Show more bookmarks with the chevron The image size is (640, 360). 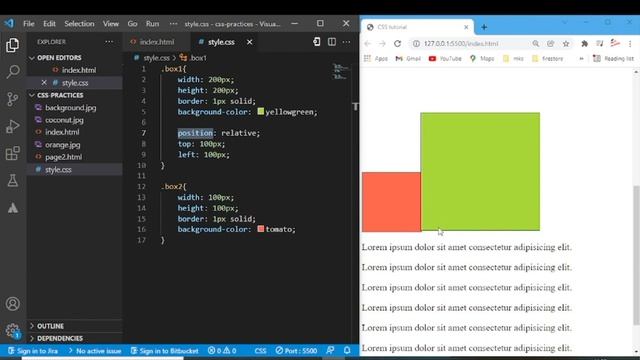(x=581, y=59)
